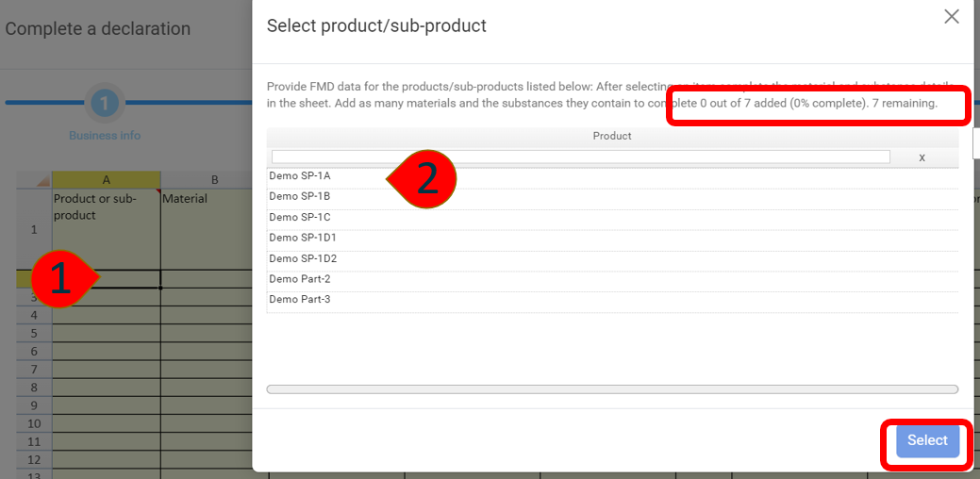Image resolution: width=980 pixels, height=479 pixels.
Task: Choose Demo SP-1B product row
Action: pos(300,196)
